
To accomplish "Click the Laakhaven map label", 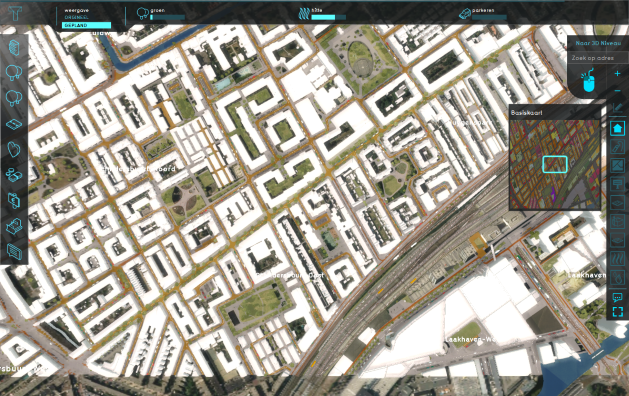I will (x=586, y=275).
